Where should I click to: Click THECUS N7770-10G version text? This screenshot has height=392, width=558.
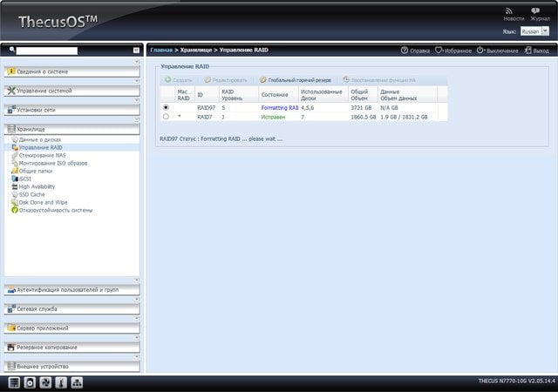click(x=516, y=381)
